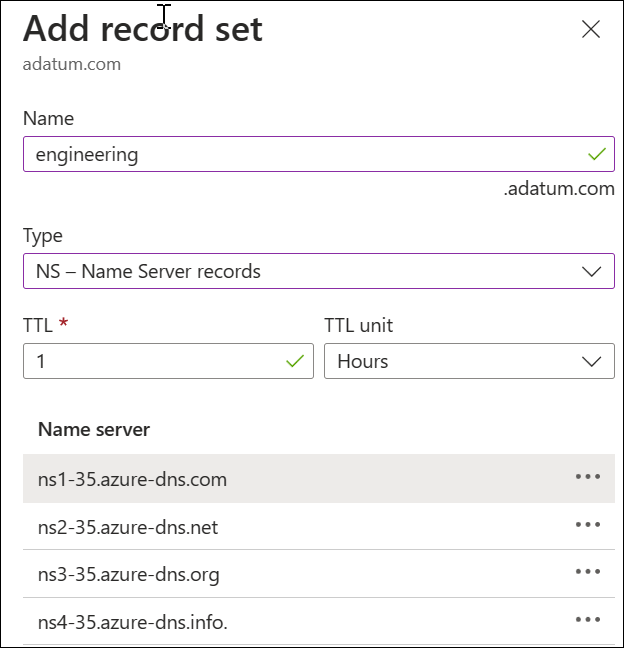Select the ns1-35.azure-dns.com name server row
Screen dimensions: 624x648
132,479
